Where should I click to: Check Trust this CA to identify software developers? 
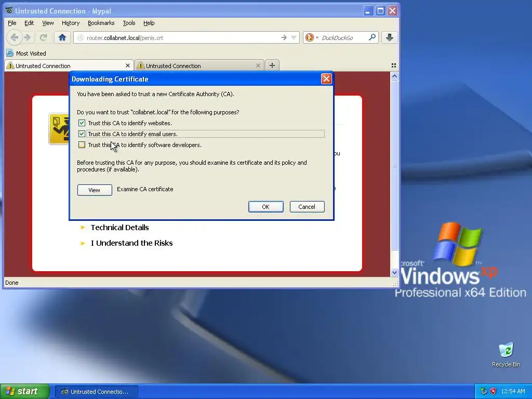tap(82, 145)
